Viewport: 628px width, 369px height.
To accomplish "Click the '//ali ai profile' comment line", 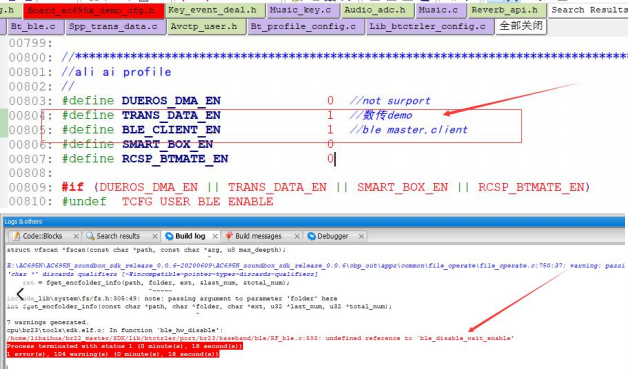I will tap(117, 72).
